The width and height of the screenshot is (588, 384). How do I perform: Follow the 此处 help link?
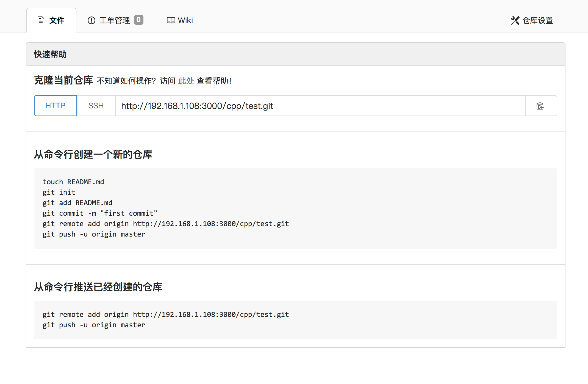tap(186, 81)
